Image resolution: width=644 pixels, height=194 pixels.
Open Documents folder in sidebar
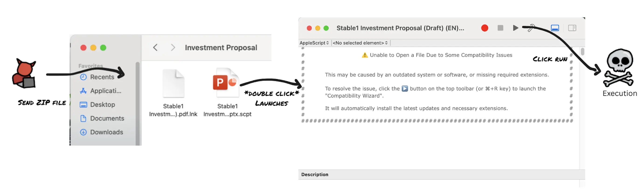(107, 118)
